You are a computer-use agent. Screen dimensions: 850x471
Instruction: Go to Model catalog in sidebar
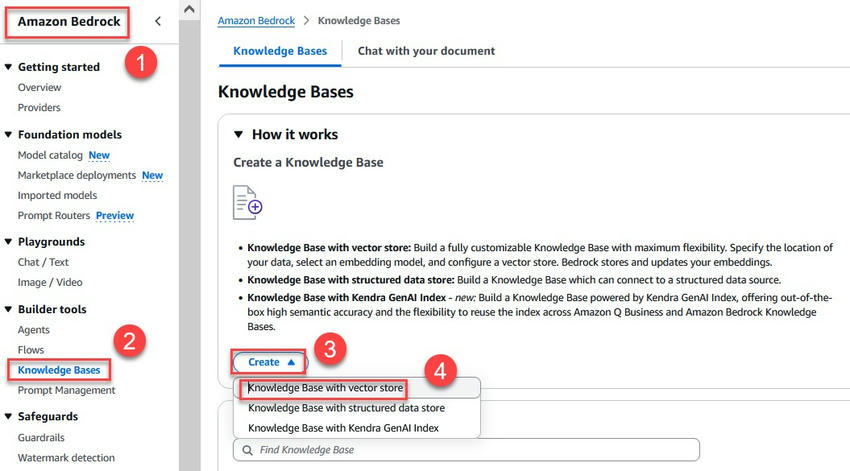[50, 155]
